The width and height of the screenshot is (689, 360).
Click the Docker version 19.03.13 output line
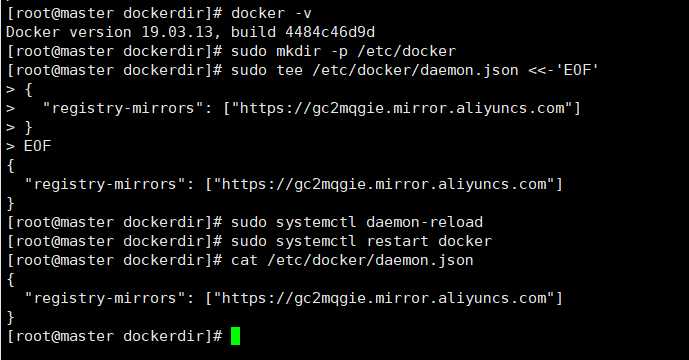click(190, 32)
